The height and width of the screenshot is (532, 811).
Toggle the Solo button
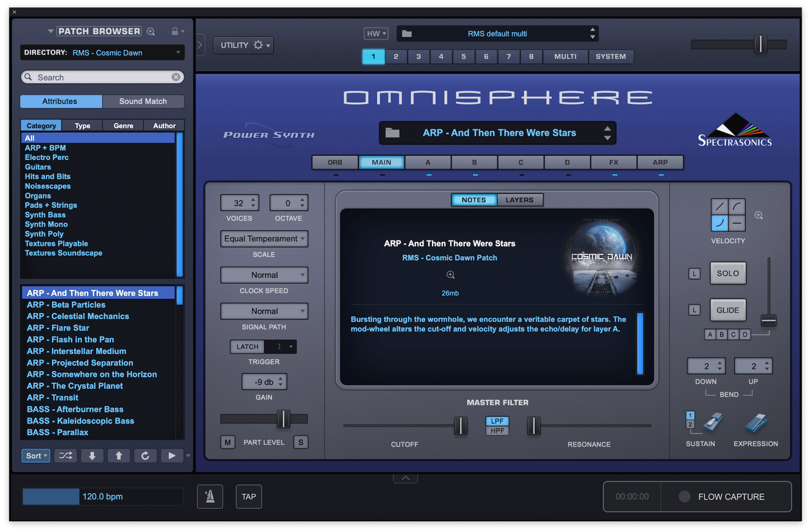pyautogui.click(x=728, y=274)
